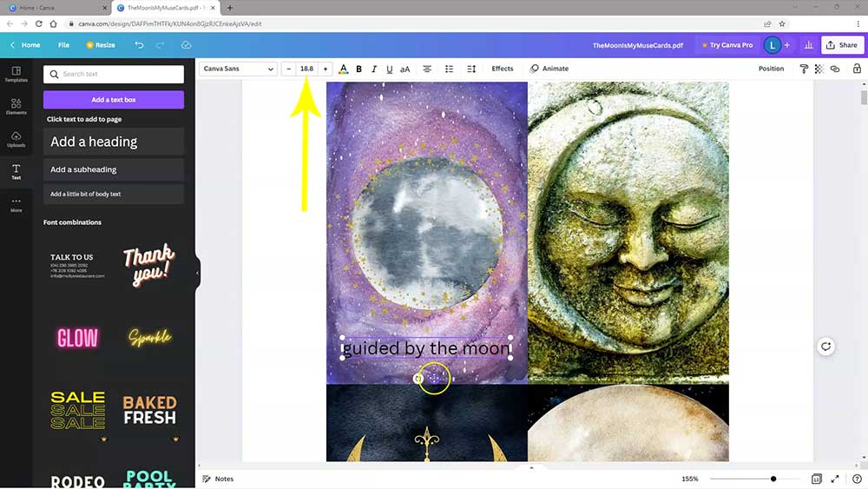The width and height of the screenshot is (868, 489).
Task: Open the text color picker
Action: (x=343, y=69)
